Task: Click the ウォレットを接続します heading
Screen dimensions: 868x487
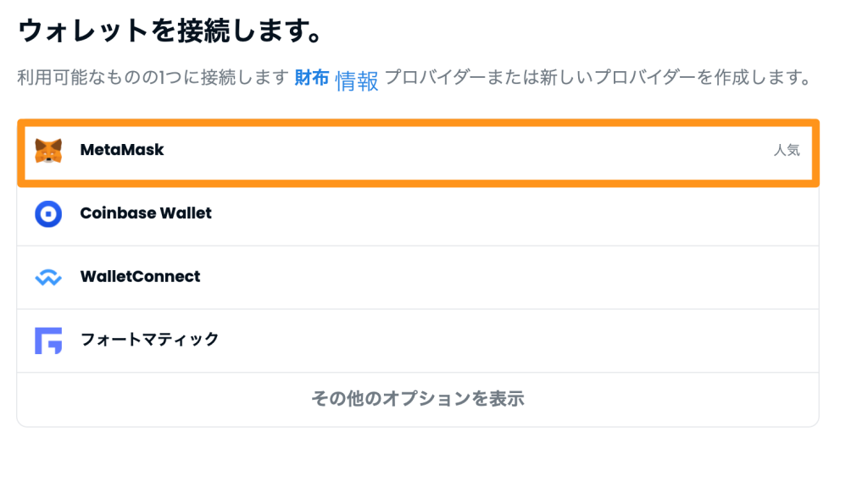Action: (170, 30)
